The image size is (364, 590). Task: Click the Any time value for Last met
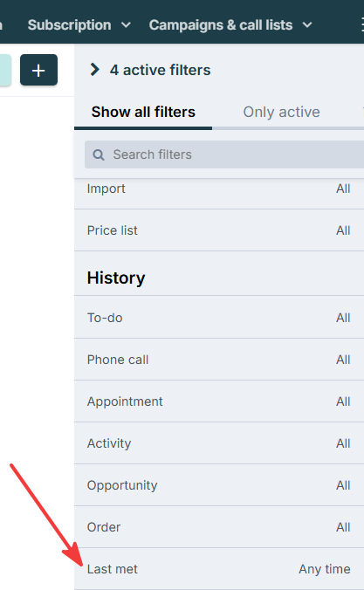325,569
